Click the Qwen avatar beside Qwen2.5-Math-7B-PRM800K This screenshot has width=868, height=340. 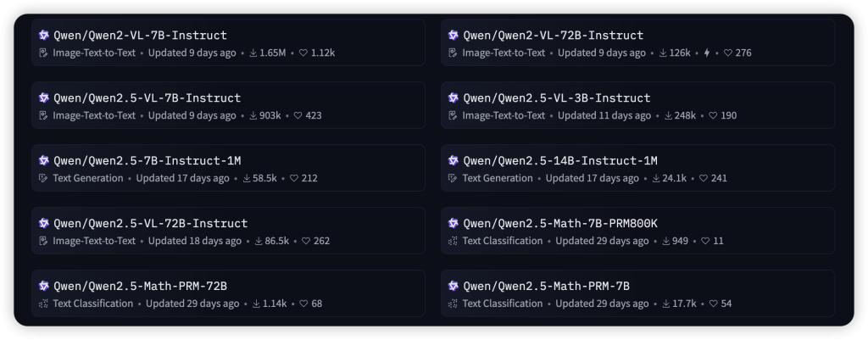[453, 224]
